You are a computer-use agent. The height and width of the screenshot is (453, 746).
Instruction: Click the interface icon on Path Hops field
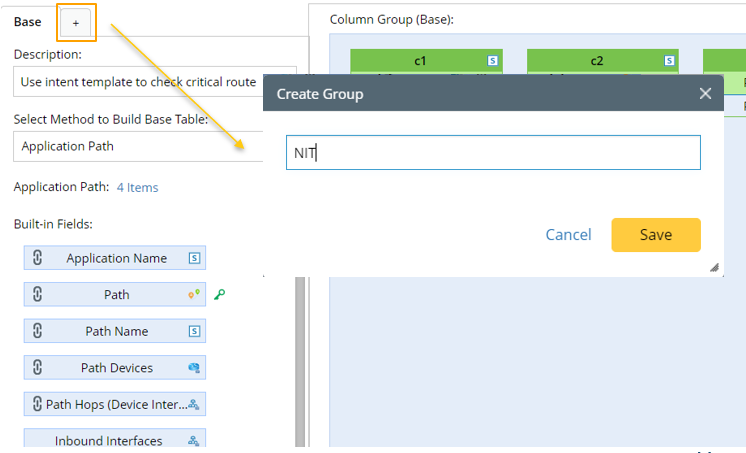click(x=194, y=404)
